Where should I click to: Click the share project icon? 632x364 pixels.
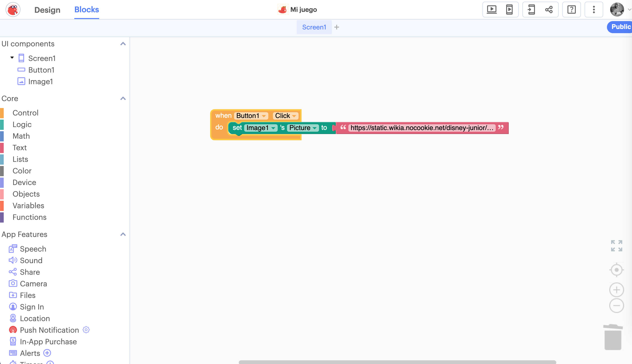click(x=549, y=10)
